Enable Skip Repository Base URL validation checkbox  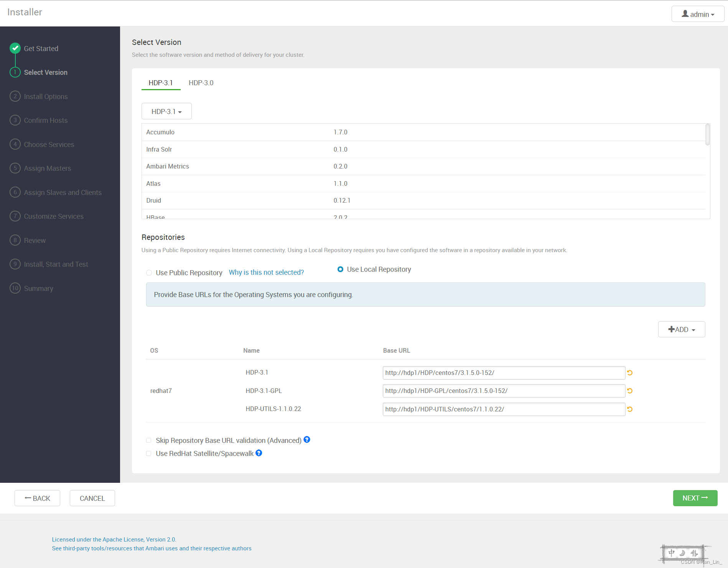coord(149,440)
